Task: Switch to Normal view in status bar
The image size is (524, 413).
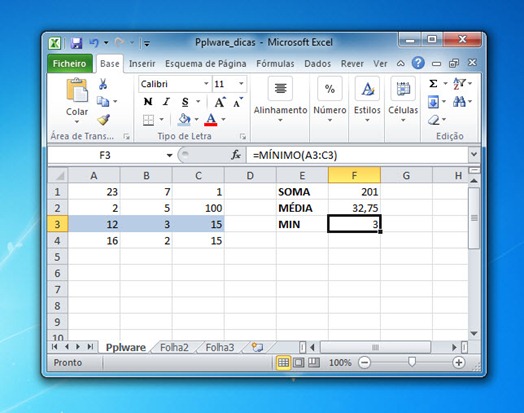Action: tap(283, 362)
